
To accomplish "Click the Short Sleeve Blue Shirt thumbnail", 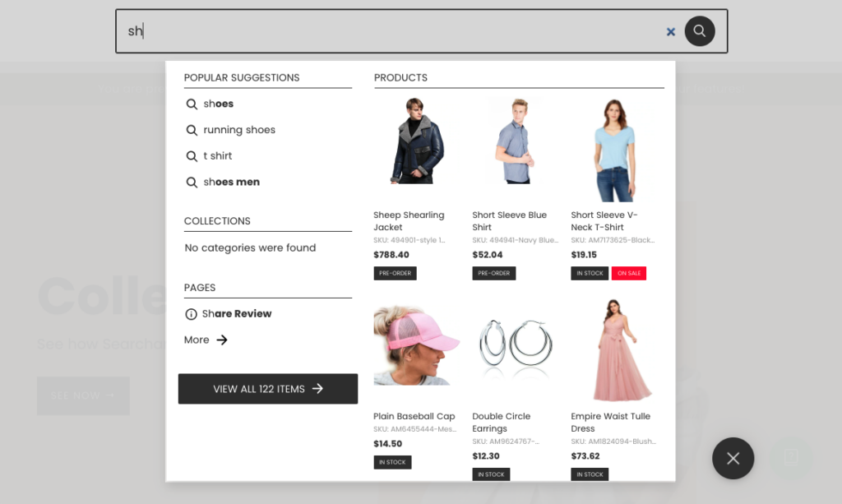I will coord(514,140).
